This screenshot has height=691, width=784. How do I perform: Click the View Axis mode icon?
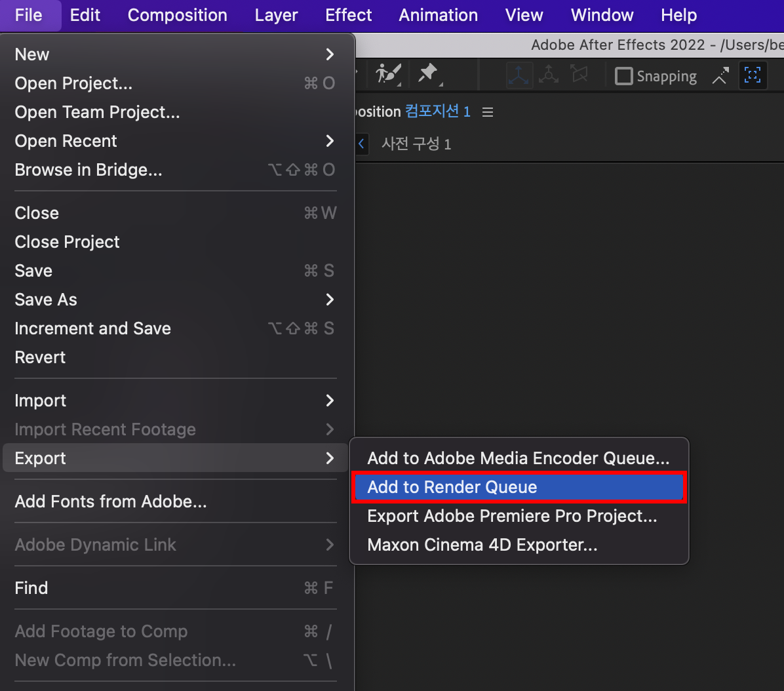coord(579,75)
